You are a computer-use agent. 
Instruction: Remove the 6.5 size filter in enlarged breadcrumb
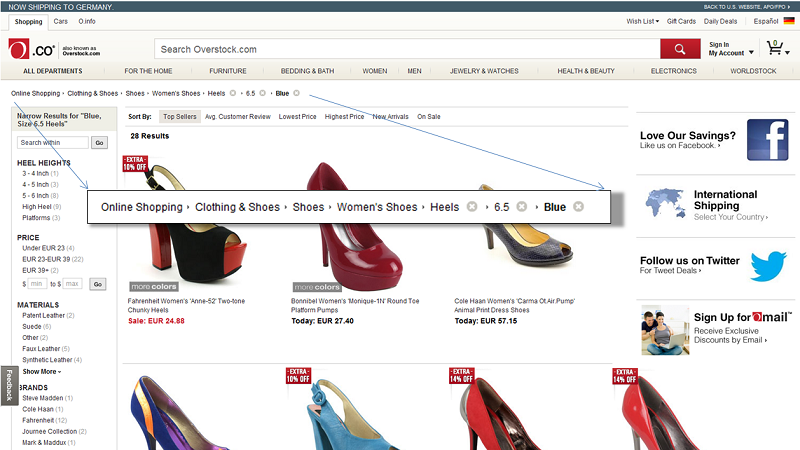(x=521, y=207)
